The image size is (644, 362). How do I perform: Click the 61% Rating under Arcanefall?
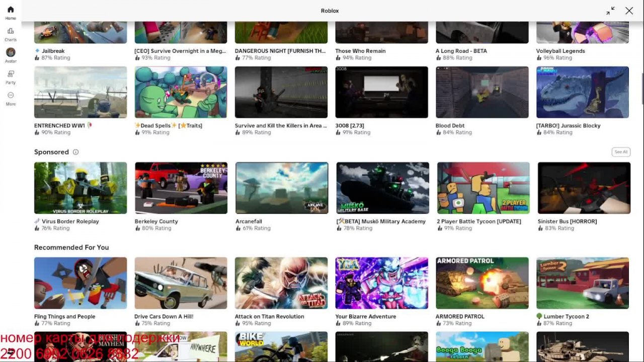(253, 228)
